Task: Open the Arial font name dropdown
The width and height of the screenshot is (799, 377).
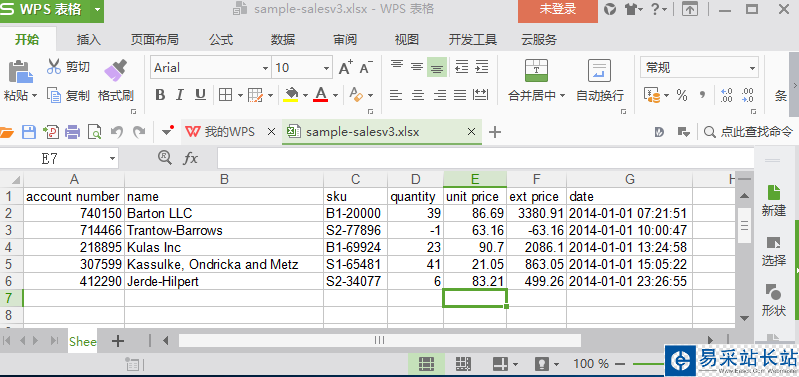Action: pyautogui.click(x=265, y=68)
